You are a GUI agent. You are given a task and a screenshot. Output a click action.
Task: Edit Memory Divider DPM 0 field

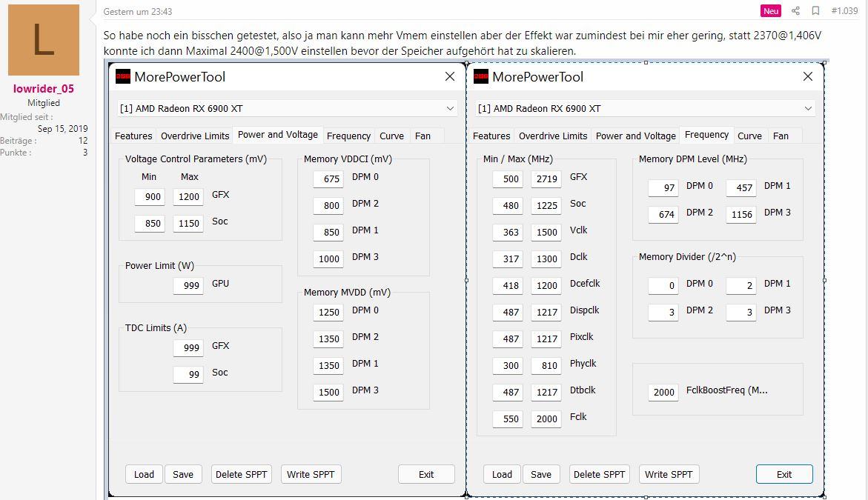663,286
